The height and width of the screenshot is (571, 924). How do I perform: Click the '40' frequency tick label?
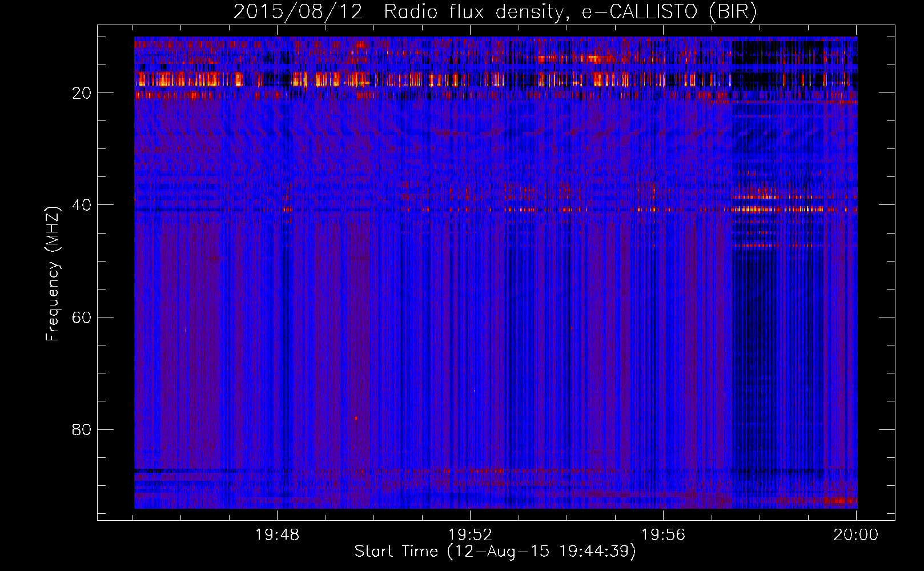[82, 205]
